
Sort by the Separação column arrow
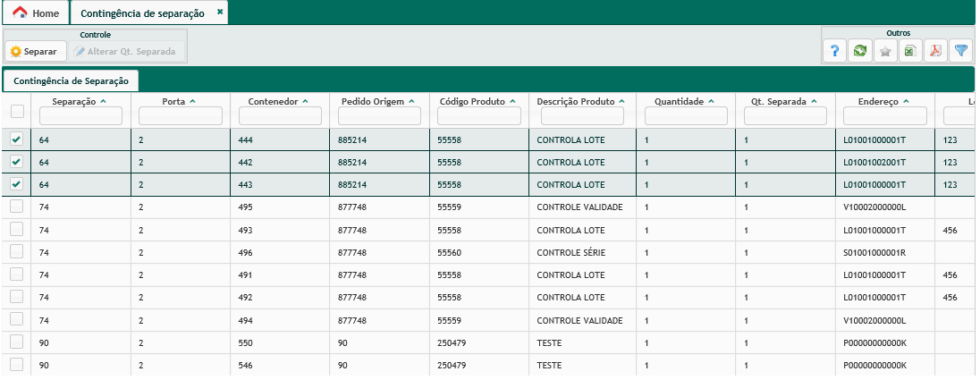pyautogui.click(x=103, y=101)
